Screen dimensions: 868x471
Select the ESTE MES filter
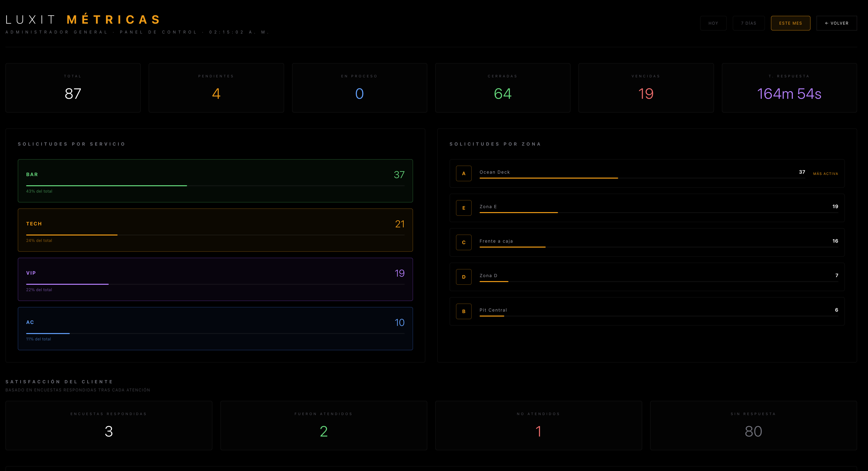(x=791, y=23)
